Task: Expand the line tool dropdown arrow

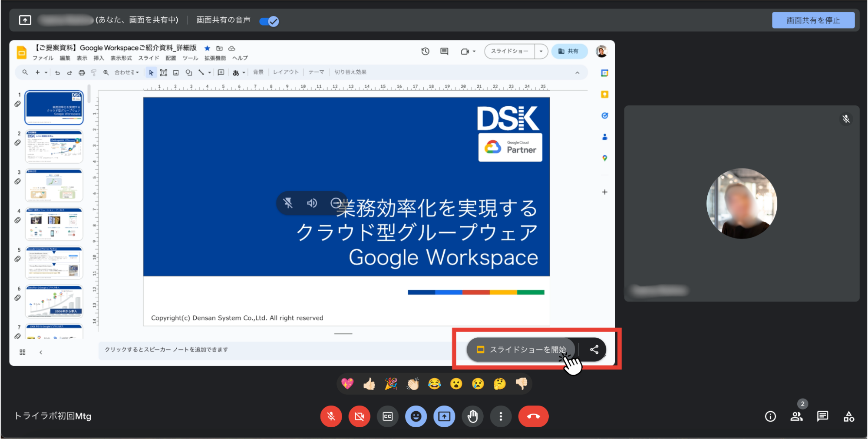Action: tap(209, 72)
